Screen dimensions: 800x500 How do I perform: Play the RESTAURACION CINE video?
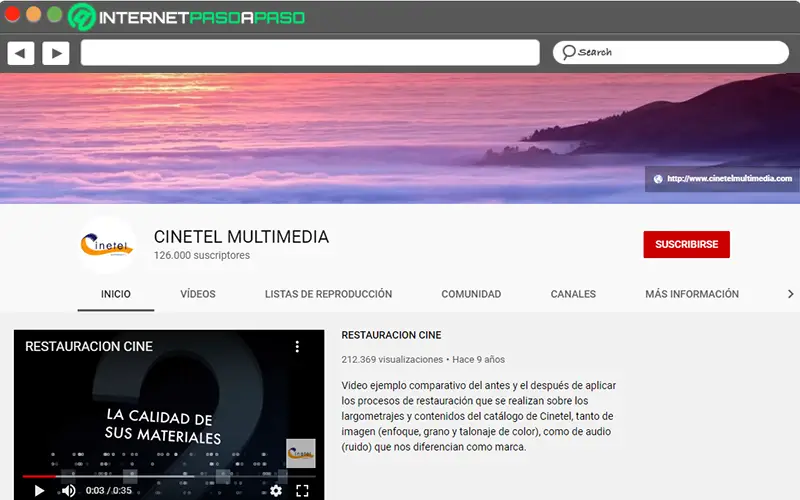[x=39, y=490]
